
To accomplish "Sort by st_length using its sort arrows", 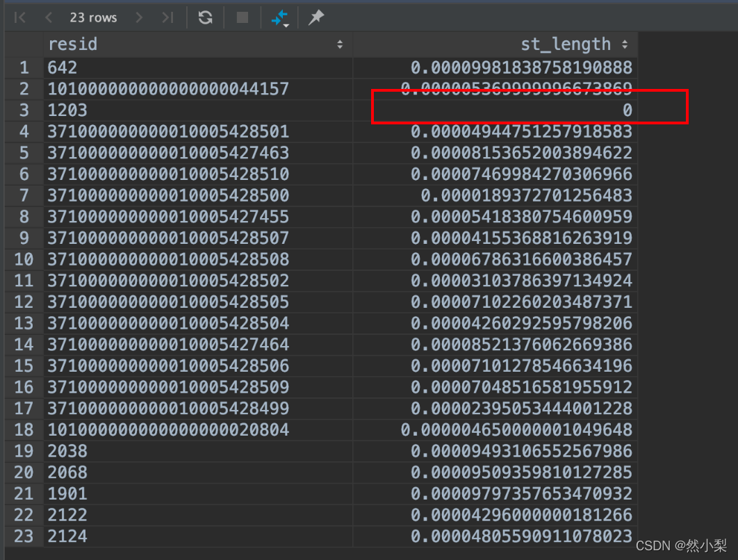I will click(x=625, y=44).
